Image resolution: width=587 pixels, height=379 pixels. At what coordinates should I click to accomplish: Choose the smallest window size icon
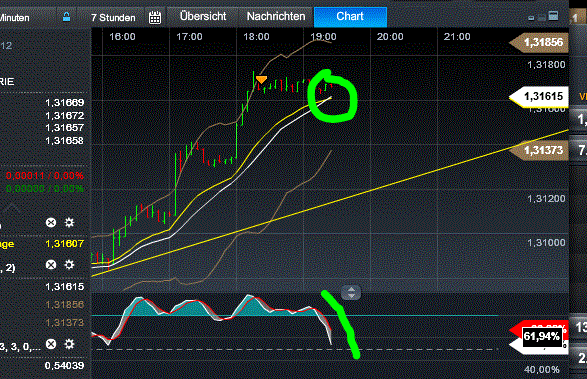pyautogui.click(x=531, y=18)
